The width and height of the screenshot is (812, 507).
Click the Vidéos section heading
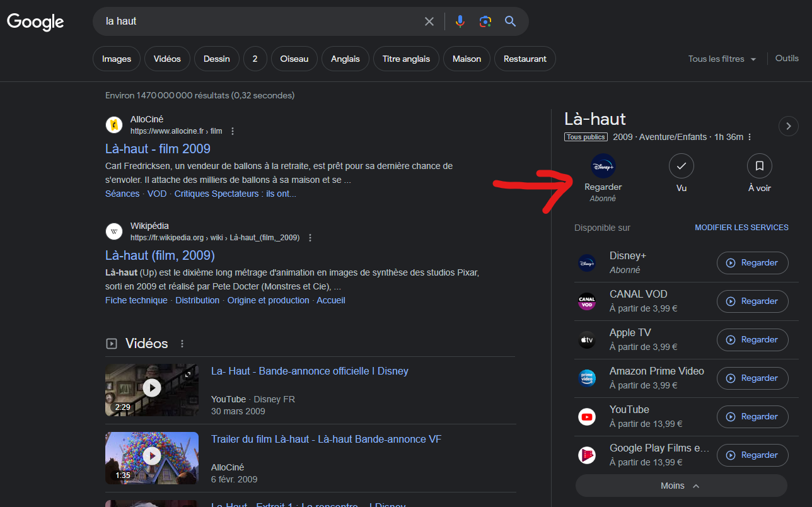pyautogui.click(x=147, y=344)
